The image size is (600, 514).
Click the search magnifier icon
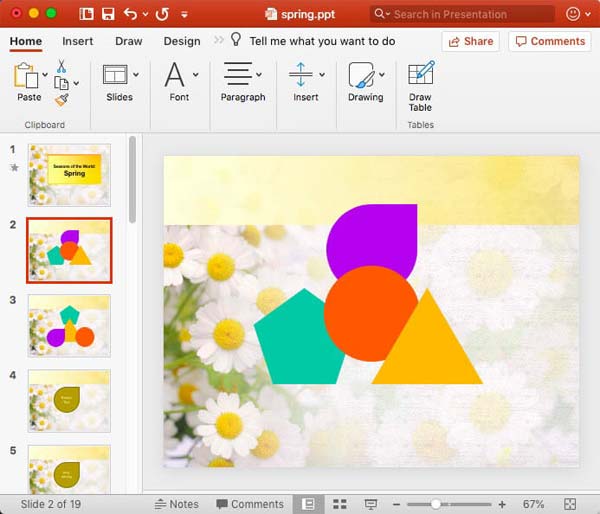(379, 14)
